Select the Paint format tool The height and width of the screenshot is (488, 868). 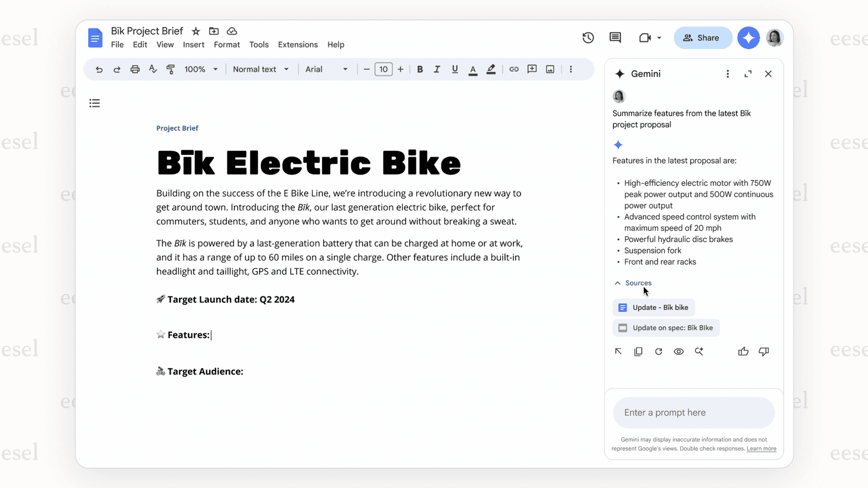click(x=171, y=69)
